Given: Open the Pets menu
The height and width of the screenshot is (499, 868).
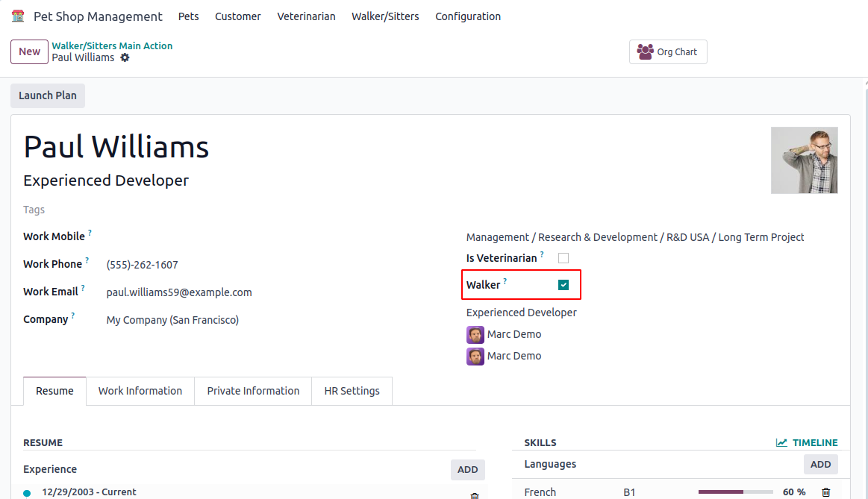Looking at the screenshot, I should [x=188, y=16].
